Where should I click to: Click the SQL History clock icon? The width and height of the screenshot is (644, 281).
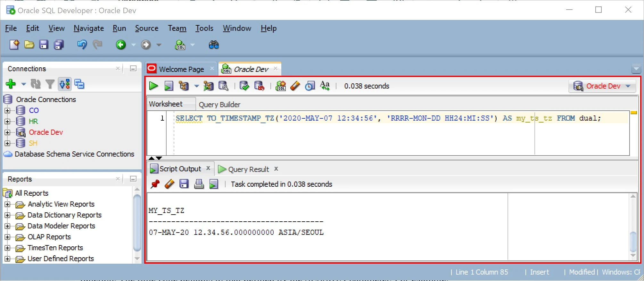[310, 86]
